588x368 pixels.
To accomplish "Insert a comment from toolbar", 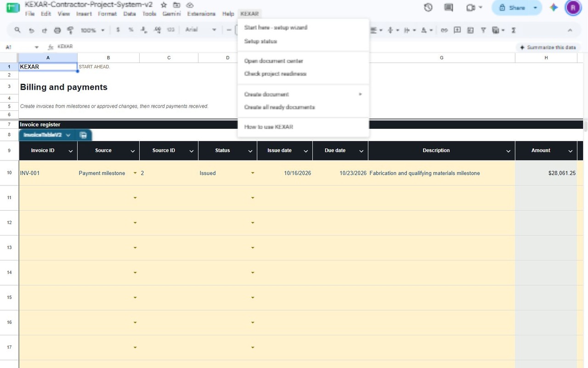I will point(457,30).
